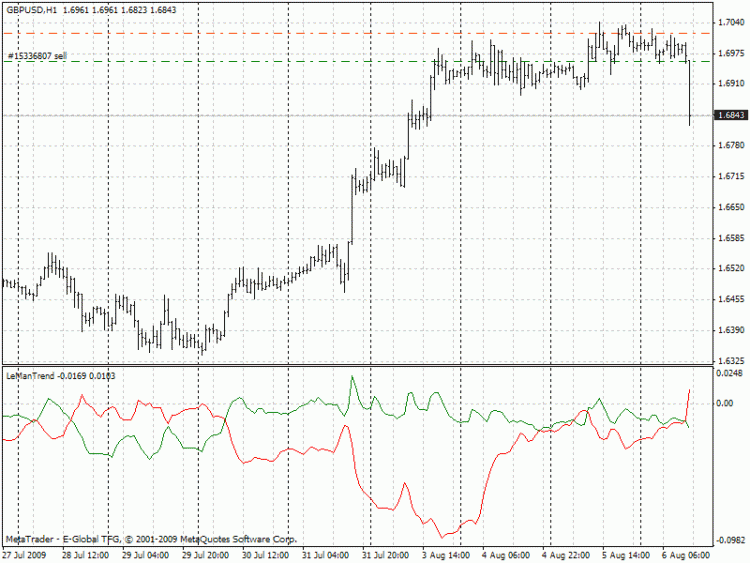Image resolution: width=750 pixels, height=563 pixels.
Task: Select the #15336807 sell order label
Action: coord(37,55)
